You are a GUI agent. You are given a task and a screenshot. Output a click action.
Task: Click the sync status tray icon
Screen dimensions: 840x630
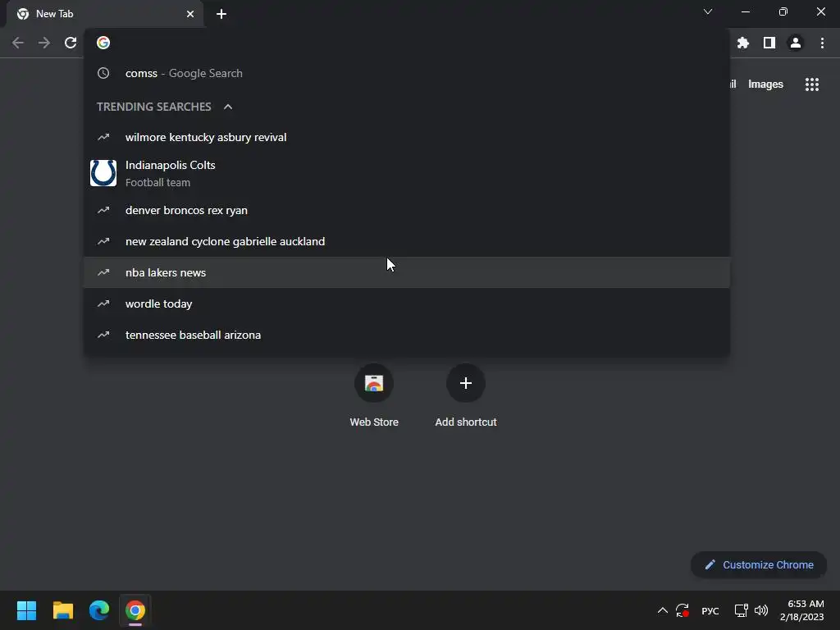tap(682, 610)
